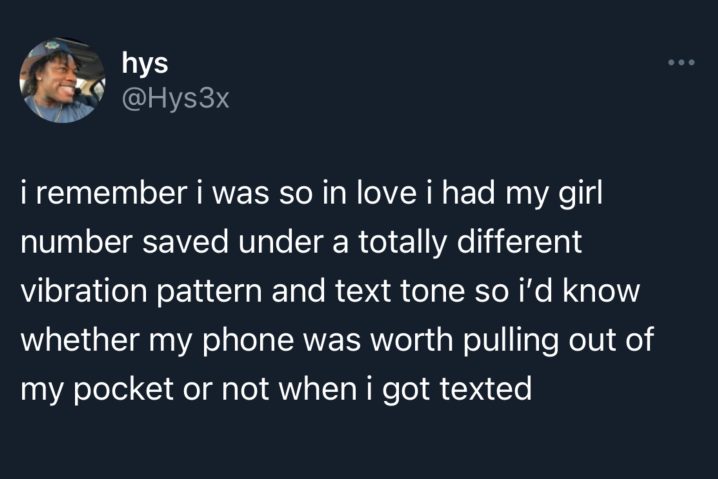
Task: Click the word 'different' in the tweet
Action: [x=519, y=241]
